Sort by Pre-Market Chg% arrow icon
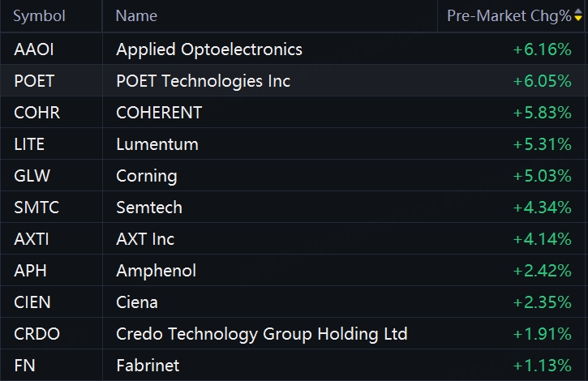The height and width of the screenshot is (381, 588). pyautogui.click(x=578, y=15)
